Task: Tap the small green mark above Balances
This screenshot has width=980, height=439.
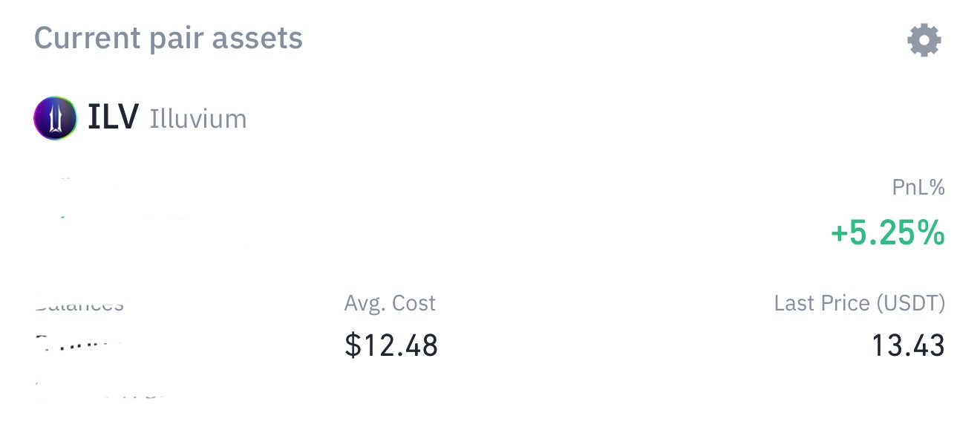Action: click(62, 218)
